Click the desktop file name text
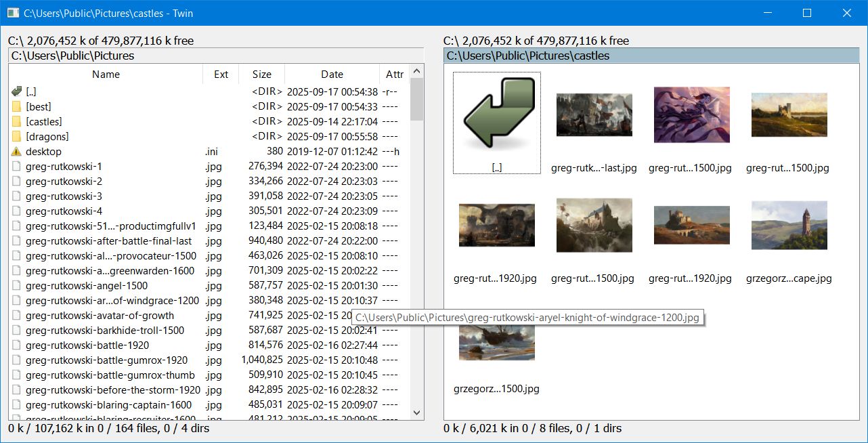Viewport: 868px width, 443px height. (x=43, y=151)
